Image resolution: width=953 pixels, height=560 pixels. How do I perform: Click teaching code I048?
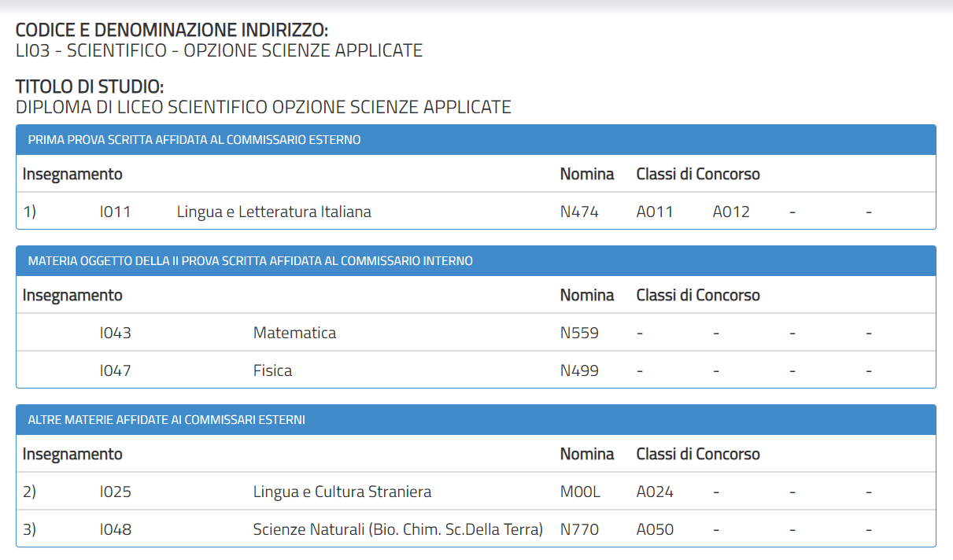click(x=115, y=530)
